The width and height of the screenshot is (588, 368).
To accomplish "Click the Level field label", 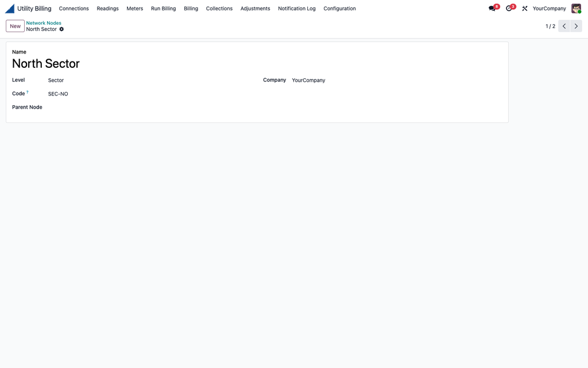I will click(18, 80).
